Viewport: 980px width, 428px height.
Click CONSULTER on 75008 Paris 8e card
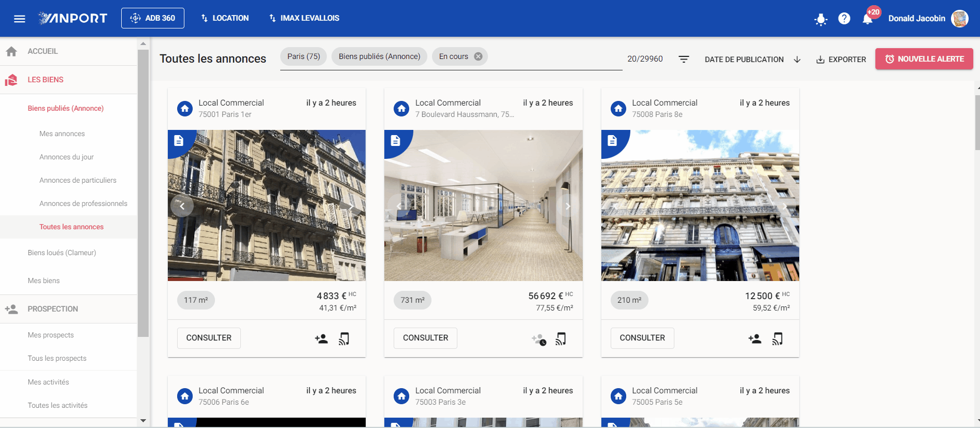pyautogui.click(x=642, y=338)
